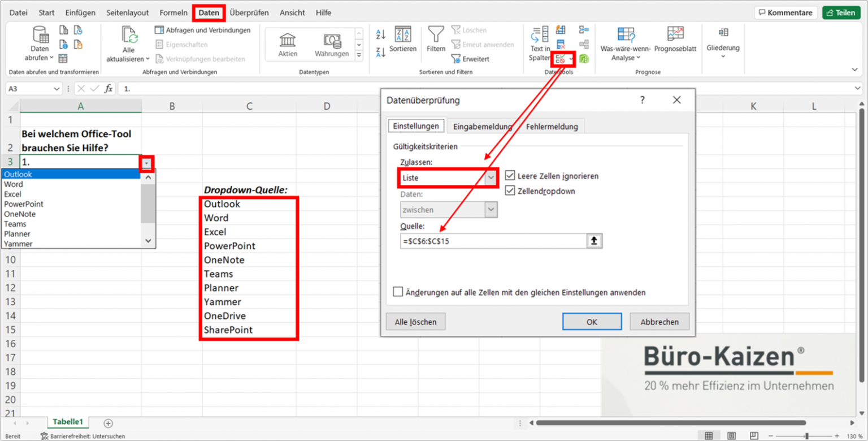Open the Formeln ribbon tab
Screen dimensions: 868x441
(x=173, y=12)
